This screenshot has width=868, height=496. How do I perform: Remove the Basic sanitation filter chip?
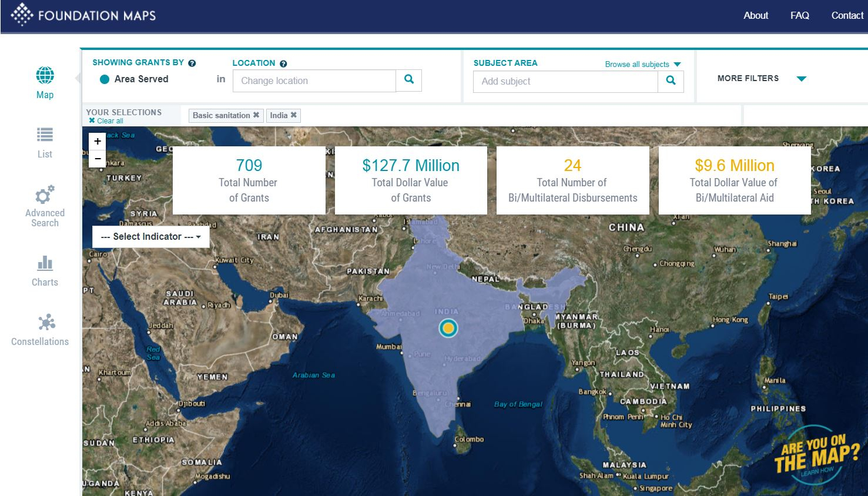coord(256,115)
